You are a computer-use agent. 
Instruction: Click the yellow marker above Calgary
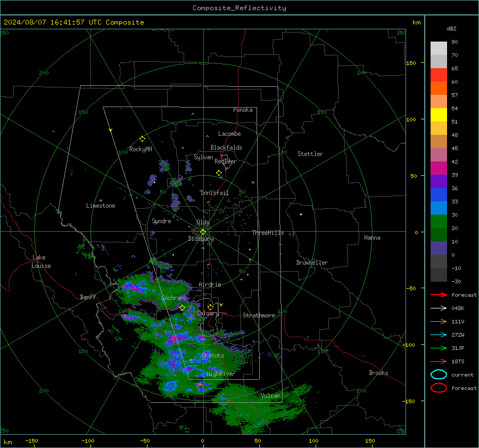tap(210, 307)
